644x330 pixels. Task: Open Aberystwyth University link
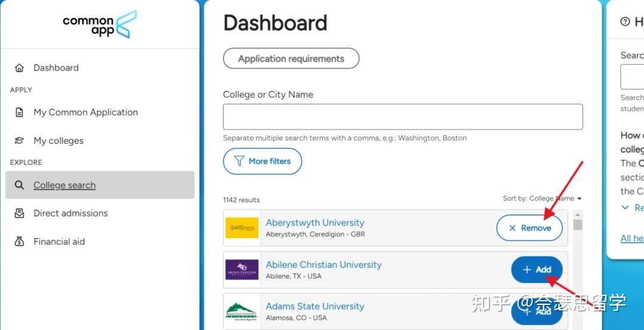315,223
